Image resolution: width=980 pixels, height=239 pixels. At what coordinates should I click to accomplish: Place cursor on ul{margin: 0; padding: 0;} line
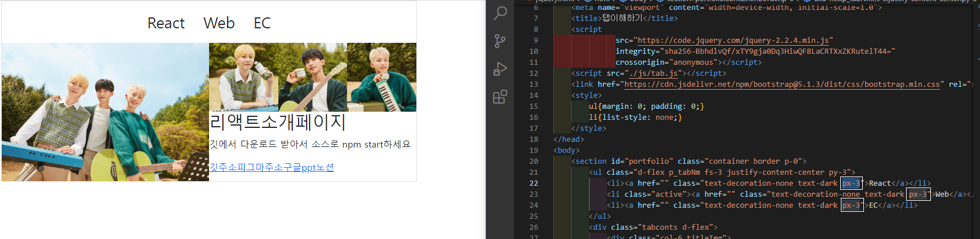click(x=646, y=106)
